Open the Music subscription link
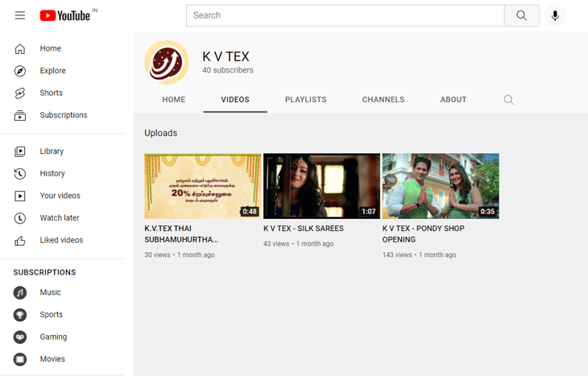This screenshot has width=588, height=376. coord(50,292)
